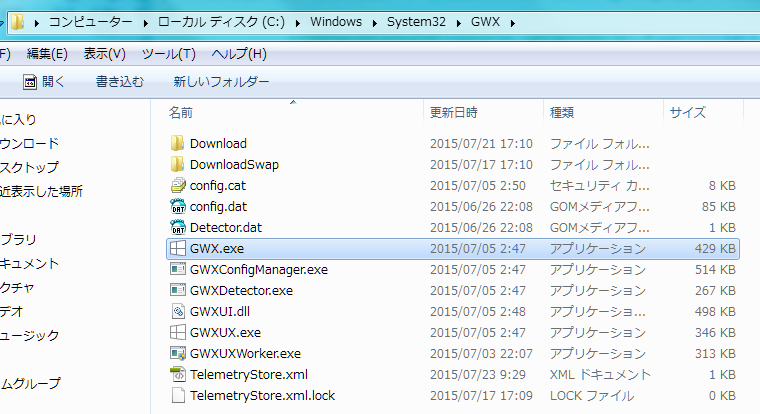Go to System32 breadcrumb
This screenshot has height=414, width=760.
click(x=416, y=22)
